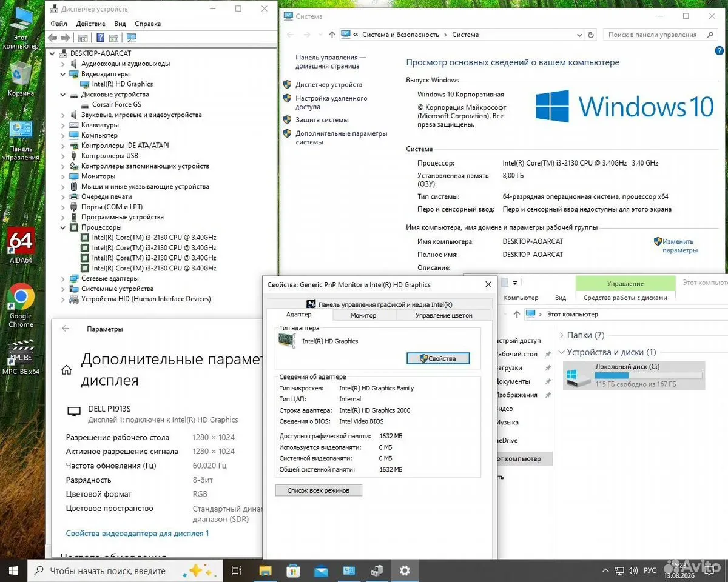Select Клавиатуры in device tree
The width and height of the screenshot is (728, 582).
click(x=100, y=125)
